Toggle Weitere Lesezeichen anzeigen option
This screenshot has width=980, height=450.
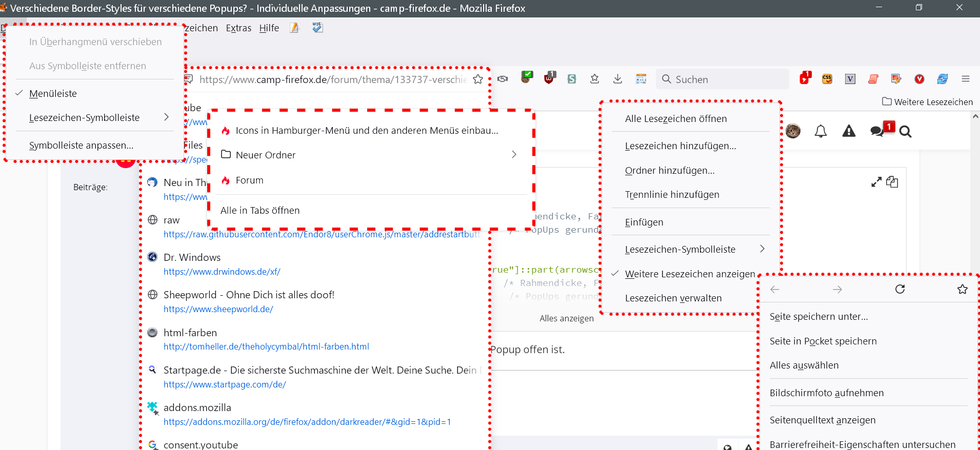click(689, 274)
